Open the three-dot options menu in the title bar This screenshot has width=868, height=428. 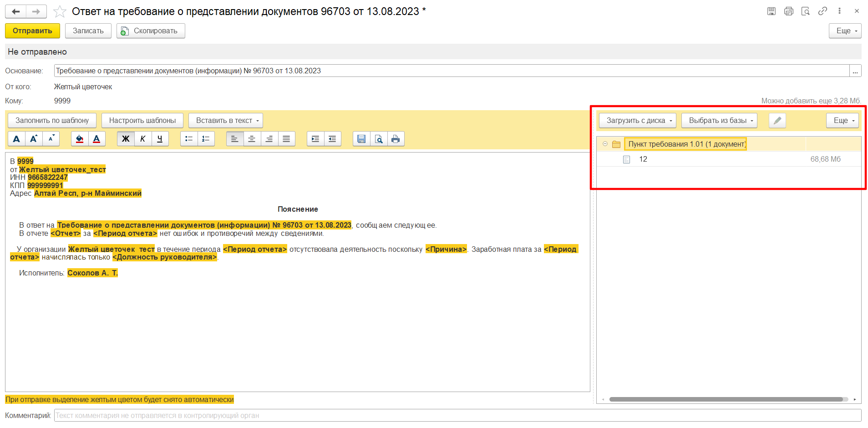tap(839, 11)
